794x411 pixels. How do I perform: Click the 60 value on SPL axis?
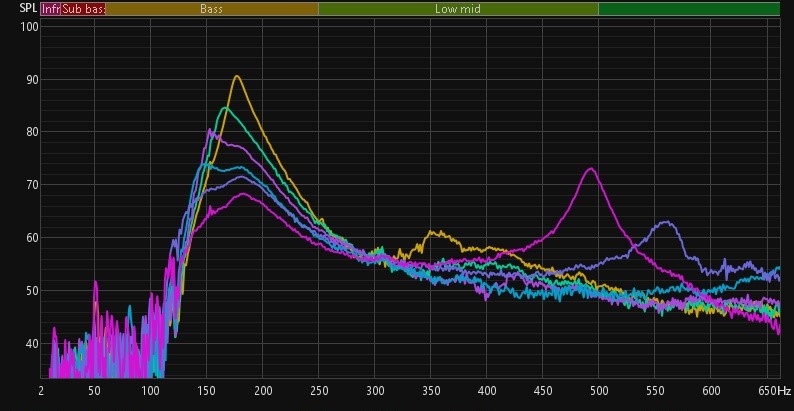point(32,238)
